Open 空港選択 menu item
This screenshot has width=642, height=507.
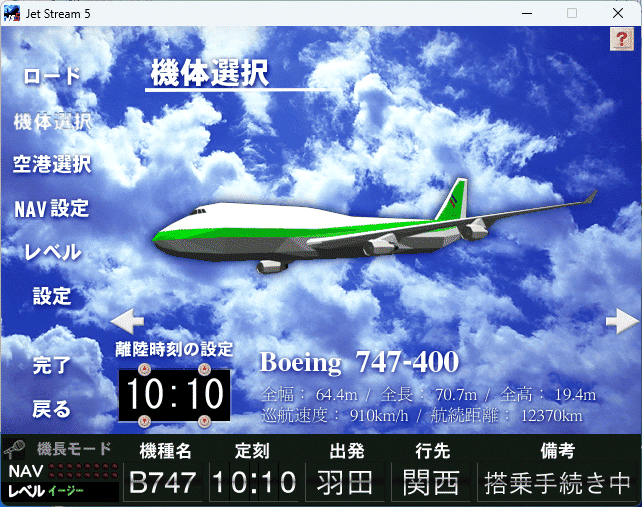[52, 164]
